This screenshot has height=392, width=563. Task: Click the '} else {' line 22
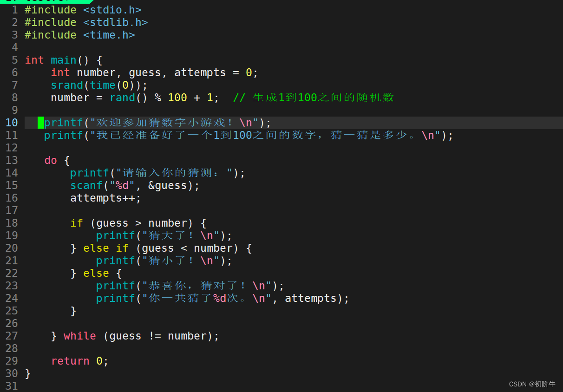coord(96,273)
